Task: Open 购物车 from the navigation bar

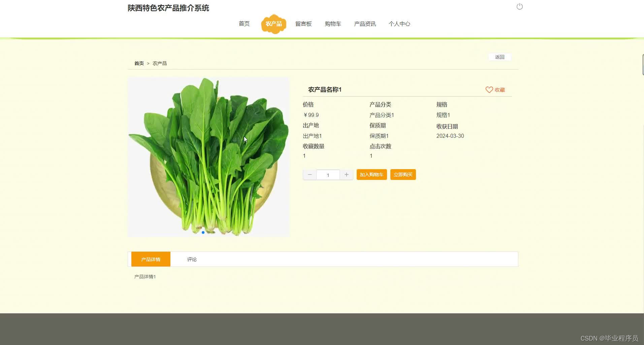Action: [332, 24]
